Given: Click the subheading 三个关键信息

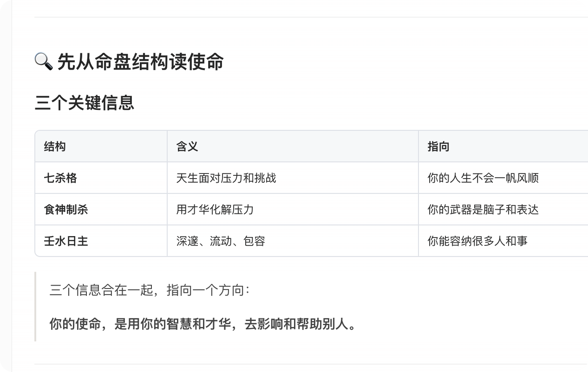Looking at the screenshot, I should 85,103.
